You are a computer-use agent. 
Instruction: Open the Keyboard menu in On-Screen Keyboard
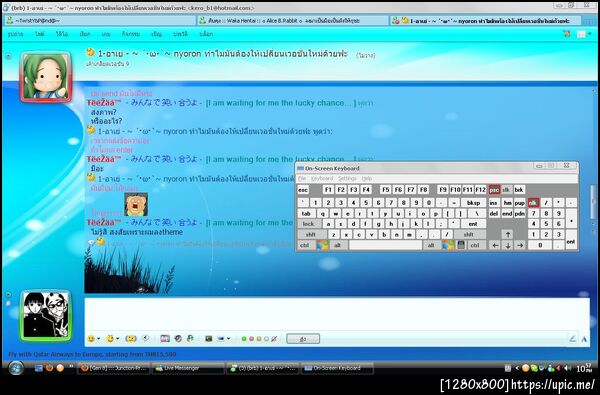tap(322, 179)
